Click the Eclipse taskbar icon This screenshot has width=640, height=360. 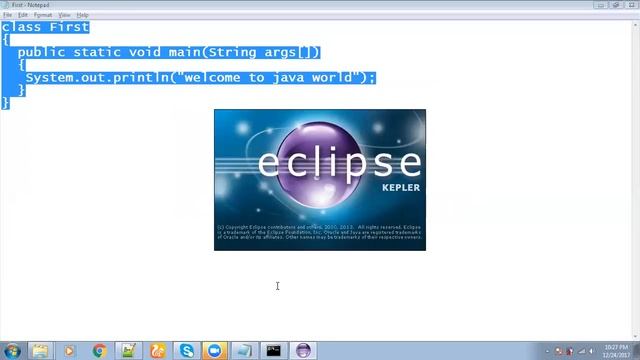pyautogui.click(x=303, y=351)
